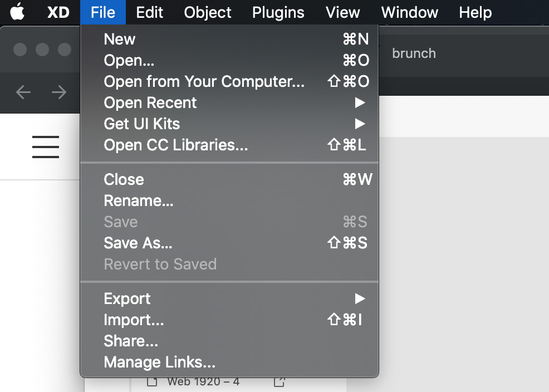549x392 pixels.
Task: Choose Manage Links… item
Action: [159, 362]
